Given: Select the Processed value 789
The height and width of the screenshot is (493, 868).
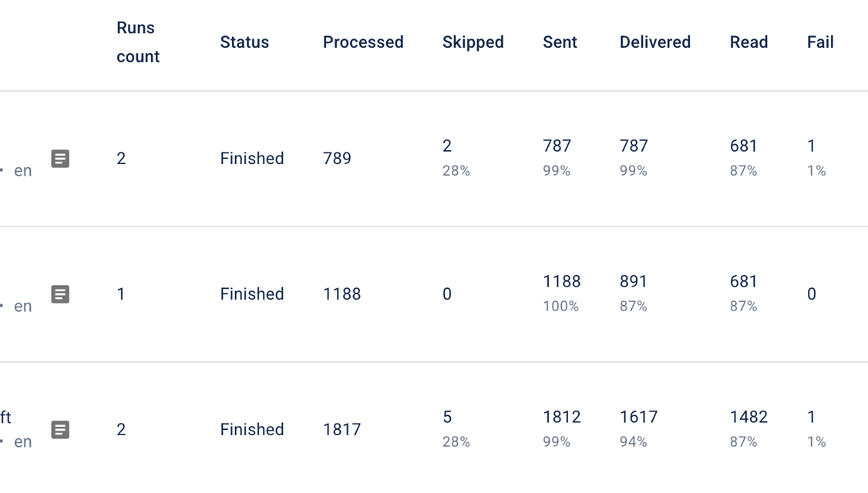Looking at the screenshot, I should 337,159.
